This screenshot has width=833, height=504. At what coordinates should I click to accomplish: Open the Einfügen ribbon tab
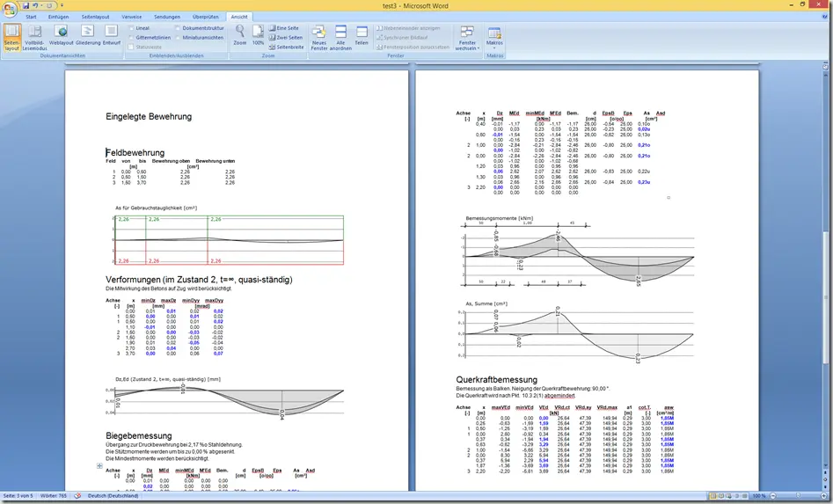point(58,17)
